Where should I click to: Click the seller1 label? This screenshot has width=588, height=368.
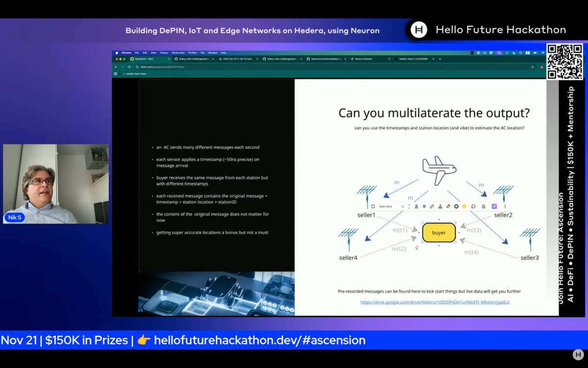[366, 215]
